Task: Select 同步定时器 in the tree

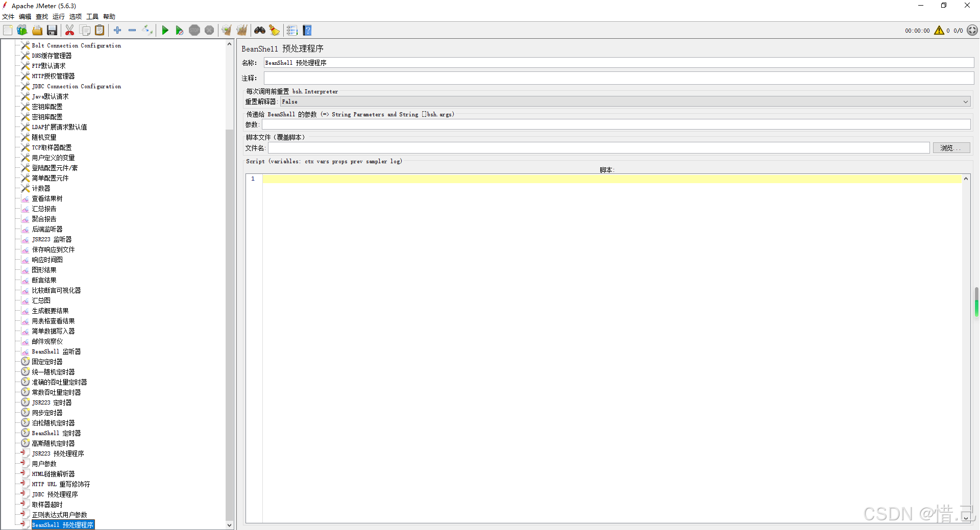Action: click(x=47, y=413)
